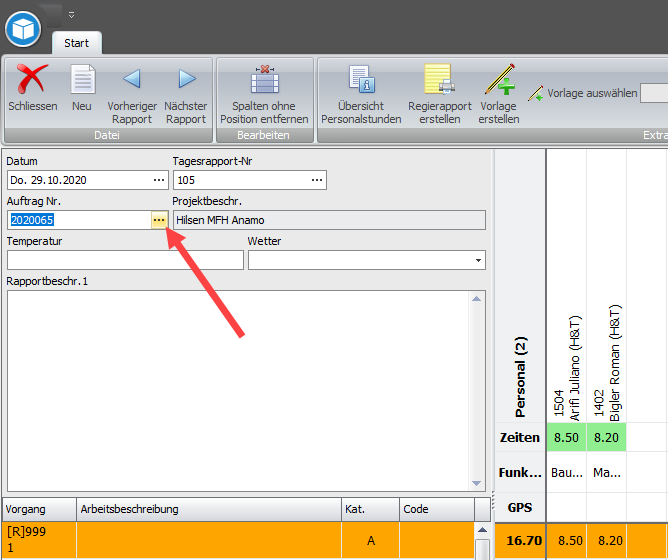Screen dimensions: 668x560
Task: Click Regierapport erstellen
Action: [x=440, y=94]
